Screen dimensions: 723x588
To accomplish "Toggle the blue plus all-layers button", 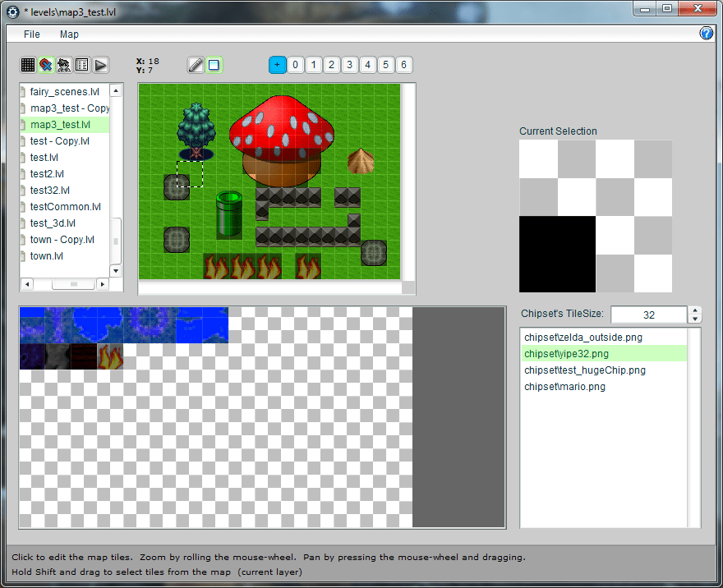I will tap(277, 65).
